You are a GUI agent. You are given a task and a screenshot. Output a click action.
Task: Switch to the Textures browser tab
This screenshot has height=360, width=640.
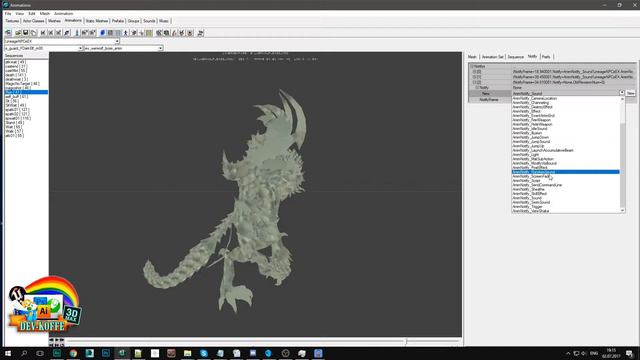[x=12, y=21]
